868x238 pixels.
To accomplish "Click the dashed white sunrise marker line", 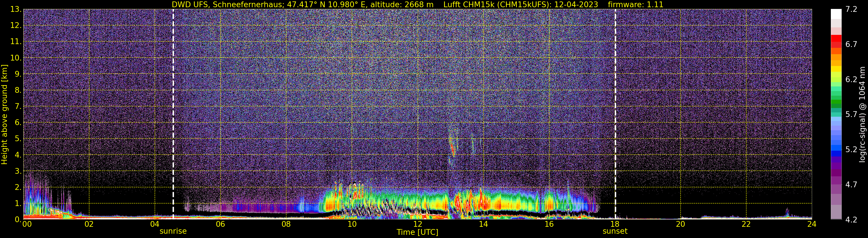I will tap(173, 114).
